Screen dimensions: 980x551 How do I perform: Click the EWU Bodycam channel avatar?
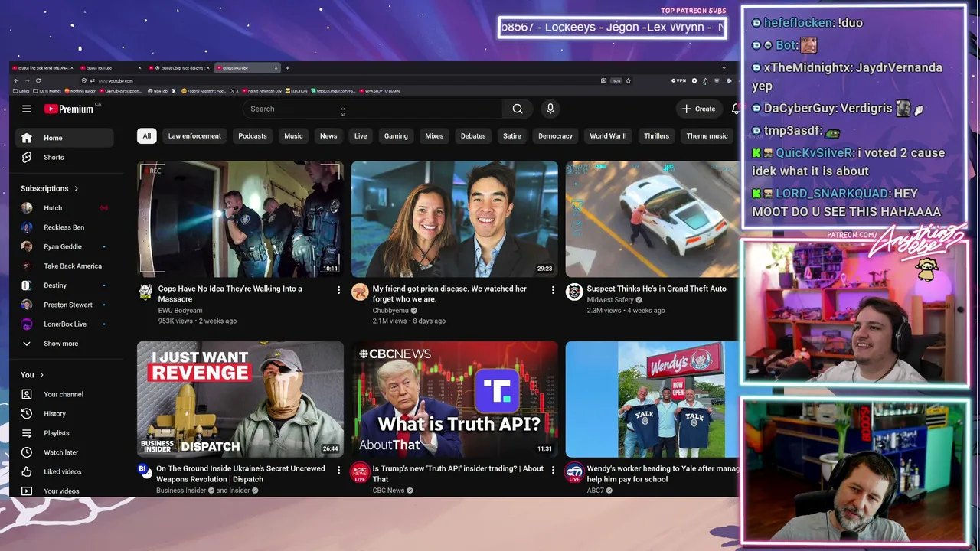145,292
